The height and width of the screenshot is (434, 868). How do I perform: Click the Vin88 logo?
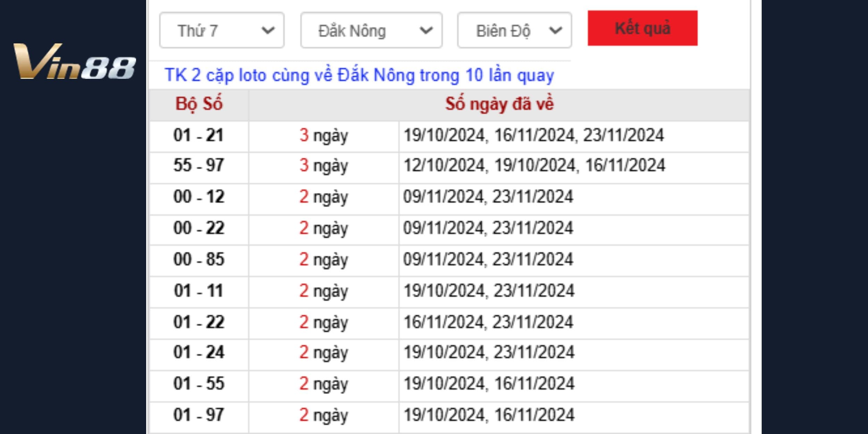(x=74, y=61)
